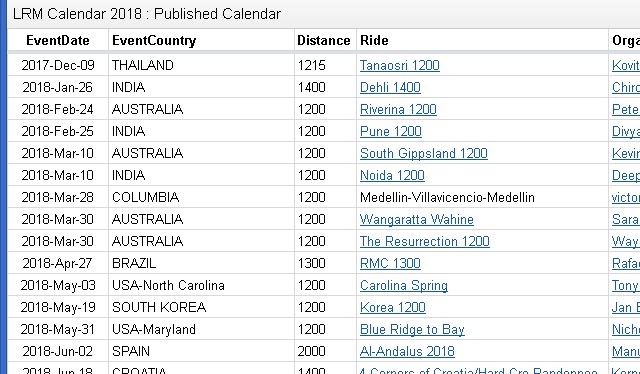Screen dimensions: 640x374
Task: Open The Resurrection 1200 link
Action: 424,242
